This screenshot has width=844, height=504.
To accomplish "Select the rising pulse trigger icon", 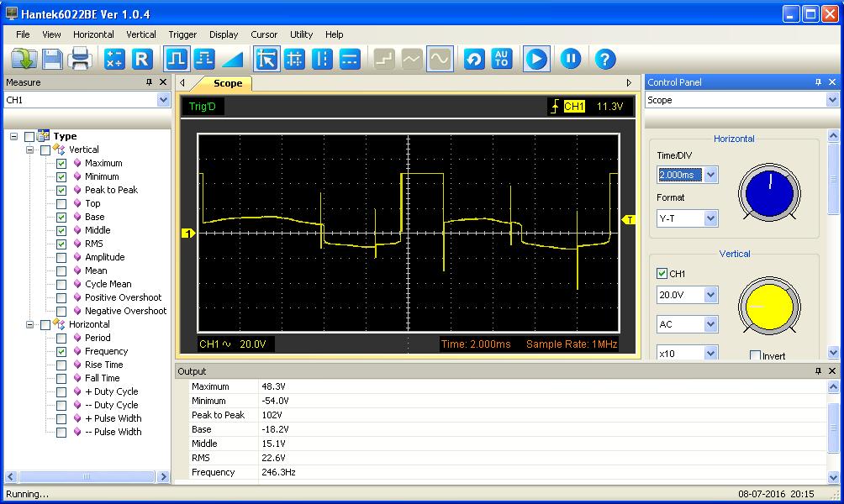I will [x=177, y=59].
